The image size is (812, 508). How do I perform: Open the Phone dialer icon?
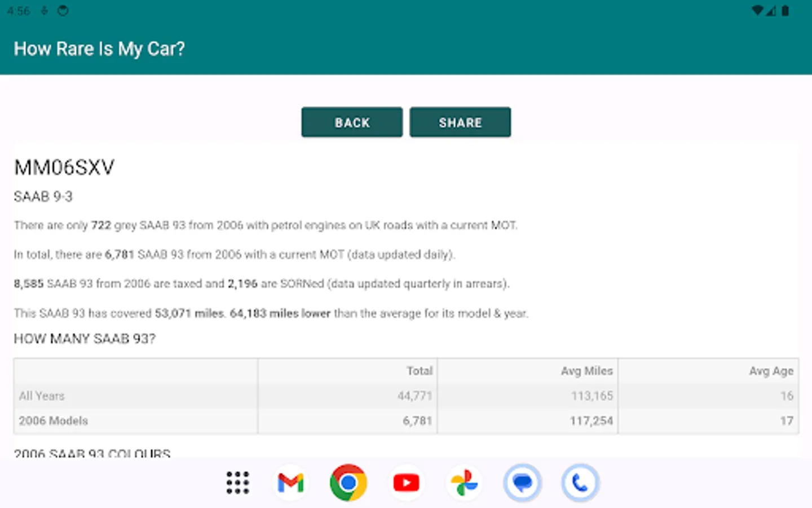pos(580,483)
